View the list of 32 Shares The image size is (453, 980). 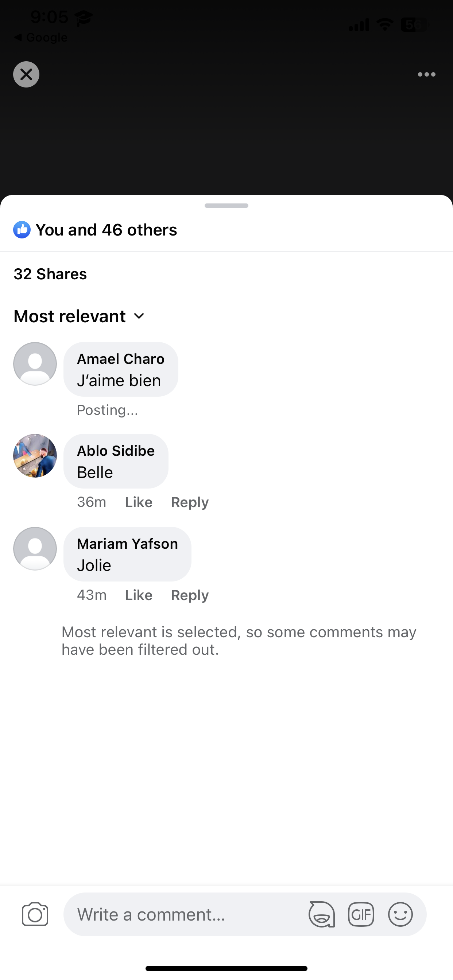click(50, 274)
